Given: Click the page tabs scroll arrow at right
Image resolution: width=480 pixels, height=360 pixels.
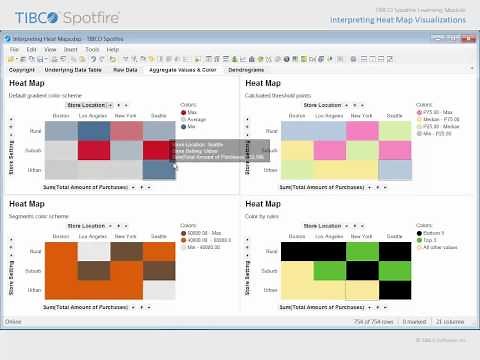Looking at the screenshot, I should (x=472, y=68).
